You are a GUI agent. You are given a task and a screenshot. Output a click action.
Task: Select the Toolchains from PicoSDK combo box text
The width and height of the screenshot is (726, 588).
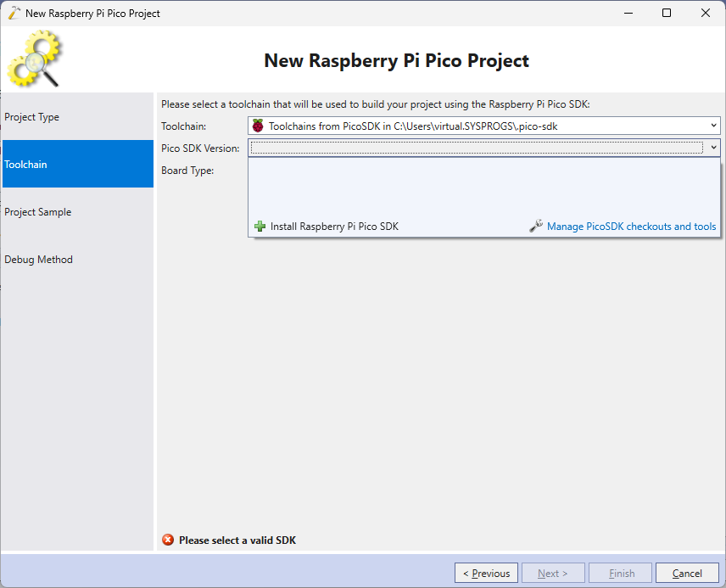coord(413,126)
